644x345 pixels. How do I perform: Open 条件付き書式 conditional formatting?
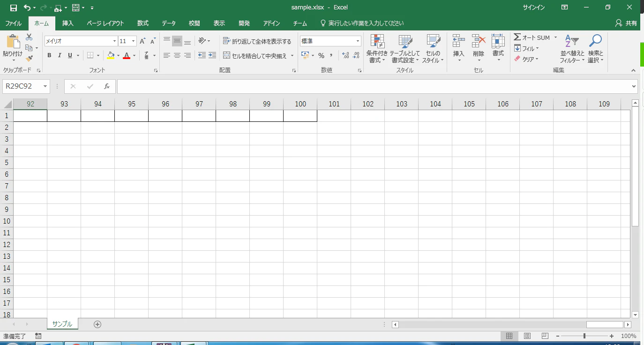(377, 49)
